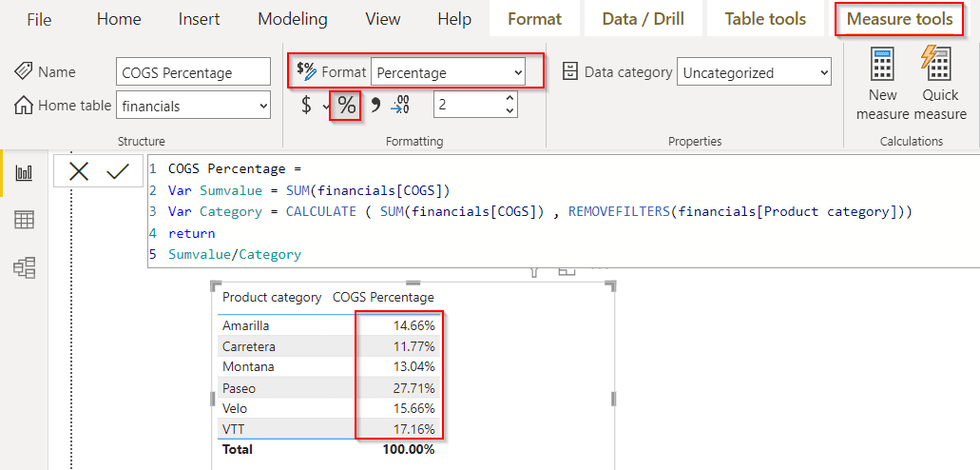
Task: Commit the formula with checkmark icon
Action: tap(118, 171)
